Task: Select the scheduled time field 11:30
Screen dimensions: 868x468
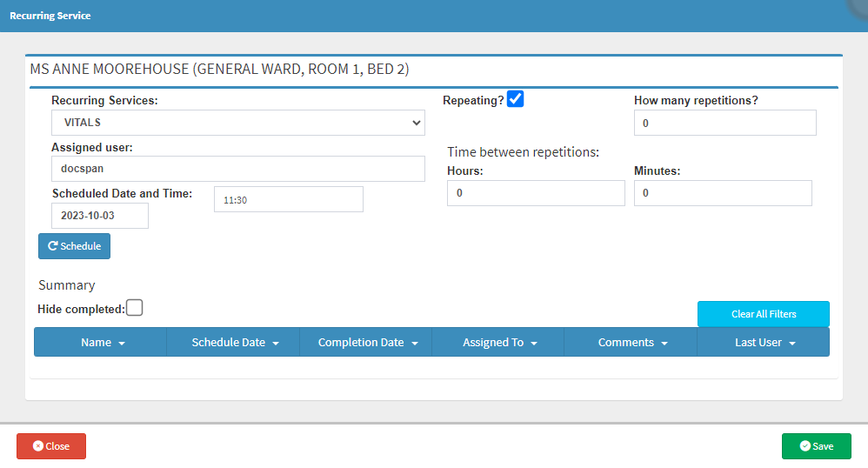Action: point(288,199)
